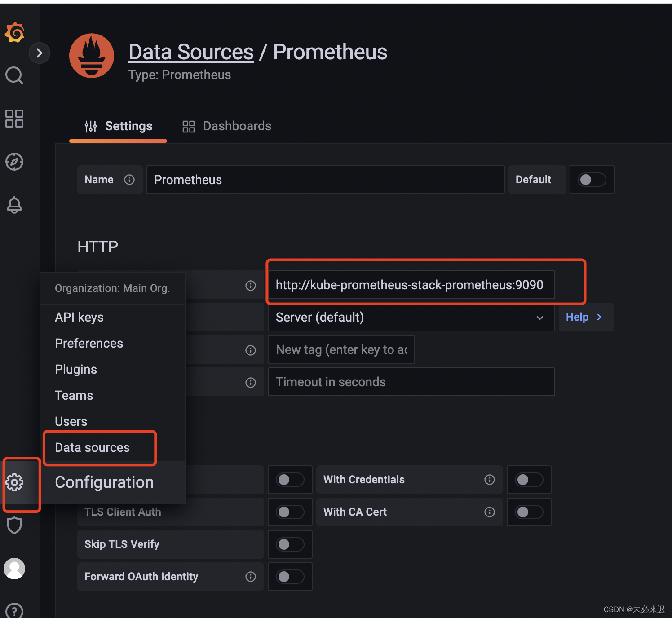Click the URL input with kube-prometheus-stack address
The width and height of the screenshot is (672, 618).
pos(411,285)
